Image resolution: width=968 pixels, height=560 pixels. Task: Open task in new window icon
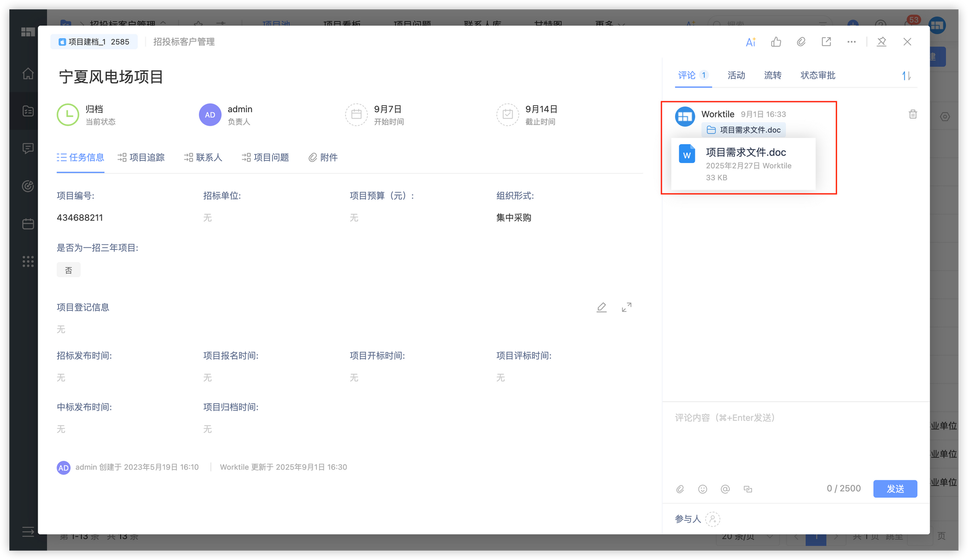tap(826, 42)
